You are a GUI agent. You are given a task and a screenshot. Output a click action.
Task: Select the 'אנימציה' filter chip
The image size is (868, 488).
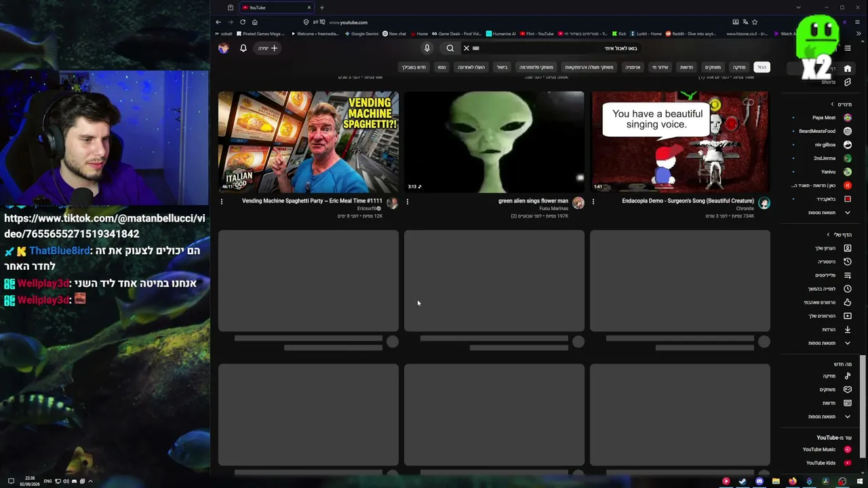(633, 67)
